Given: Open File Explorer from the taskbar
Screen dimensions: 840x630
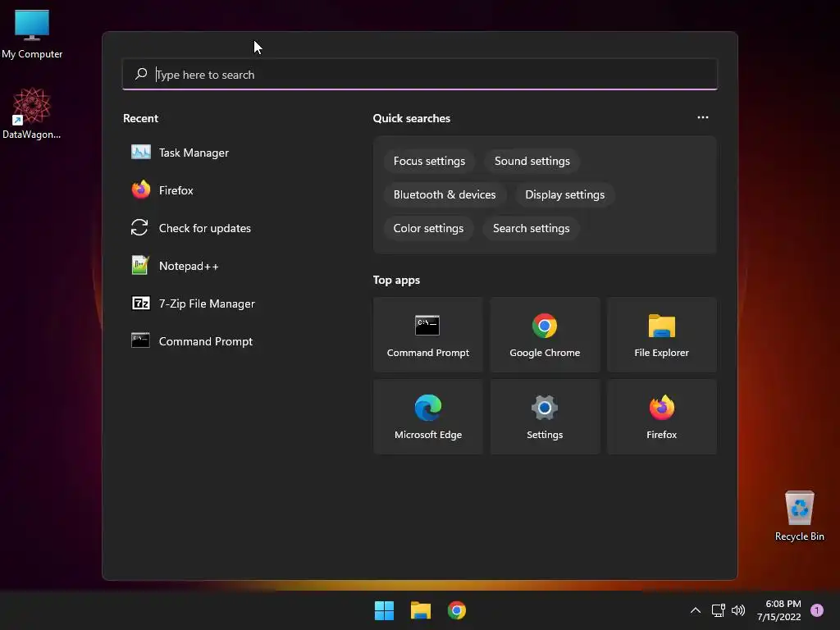Looking at the screenshot, I should (x=421, y=610).
